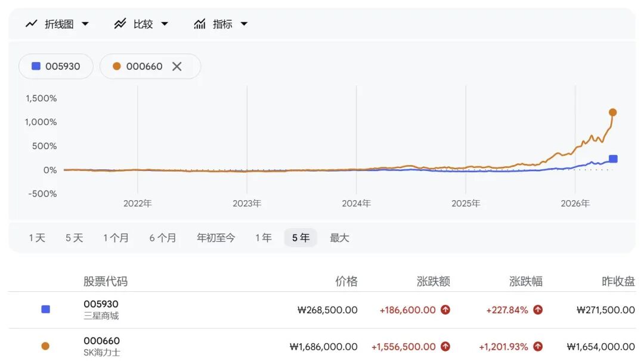644x361 pixels.
Task: Switch to the 6个月 time range
Action: [x=163, y=238]
